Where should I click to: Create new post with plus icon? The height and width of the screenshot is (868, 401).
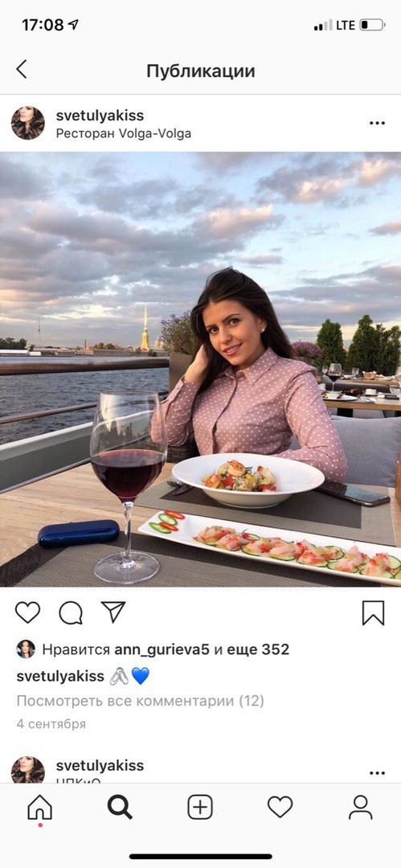click(x=200, y=807)
